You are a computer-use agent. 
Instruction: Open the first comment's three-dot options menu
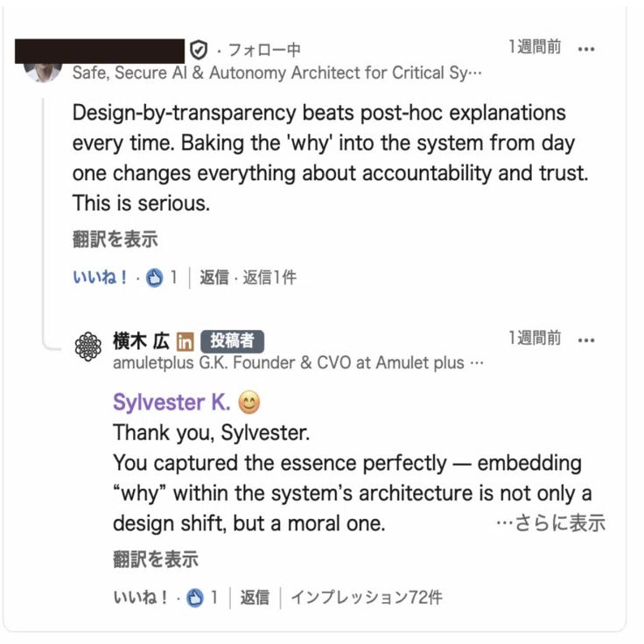click(x=585, y=50)
